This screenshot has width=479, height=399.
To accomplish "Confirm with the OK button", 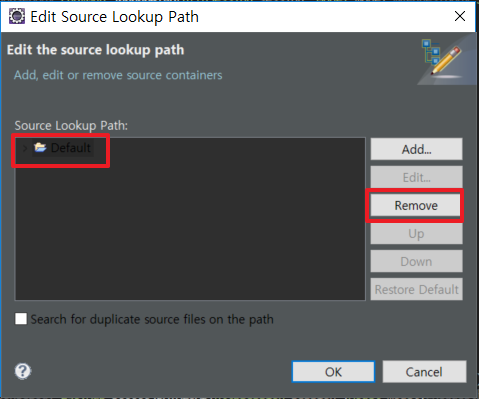I will tap(333, 372).
